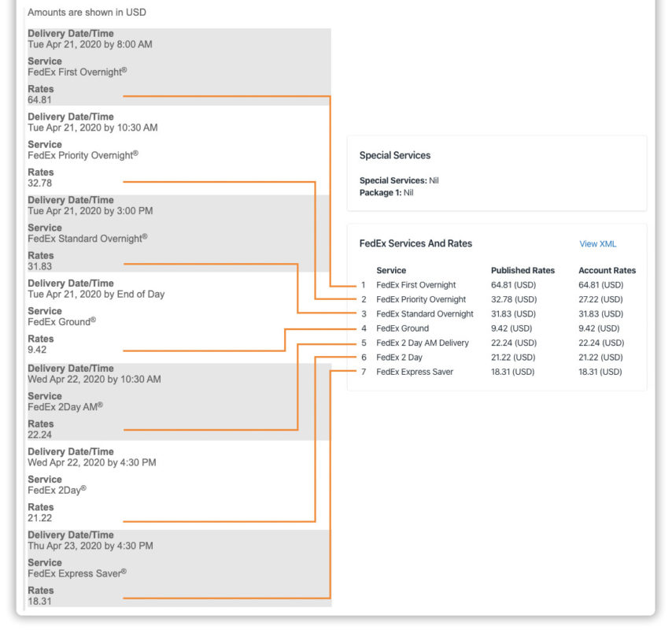Click the plain '32.78' rate under FedEx Priority Overnight®
The width and height of the screenshot is (672, 630).
(40, 183)
